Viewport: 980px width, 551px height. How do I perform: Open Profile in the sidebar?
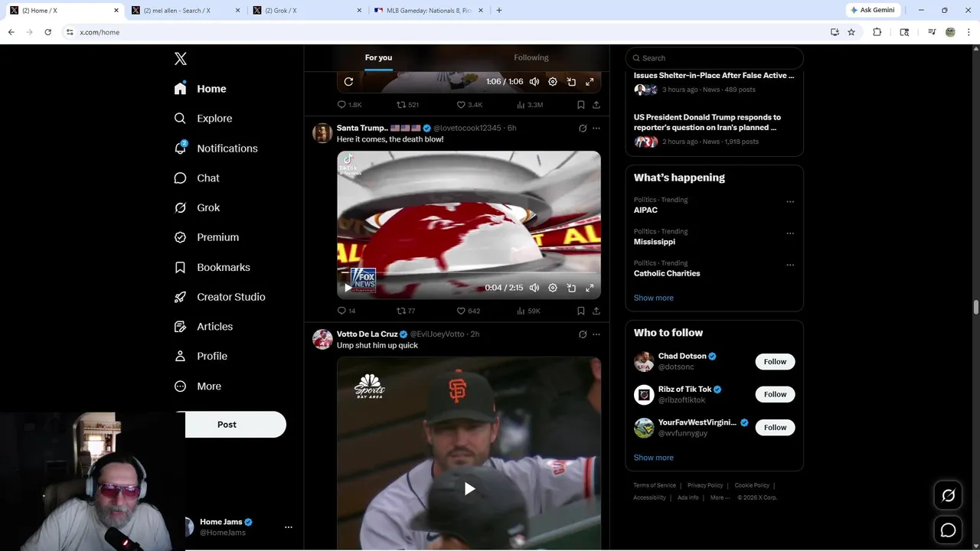click(201, 356)
